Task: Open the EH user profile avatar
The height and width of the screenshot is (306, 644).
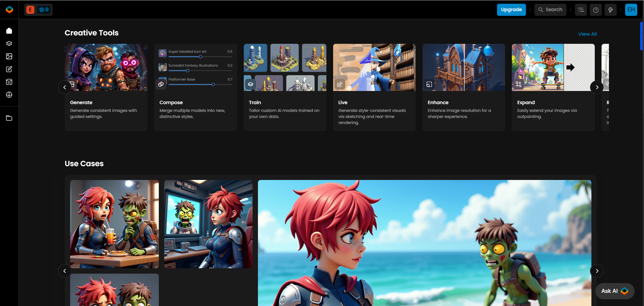Action: click(x=631, y=10)
